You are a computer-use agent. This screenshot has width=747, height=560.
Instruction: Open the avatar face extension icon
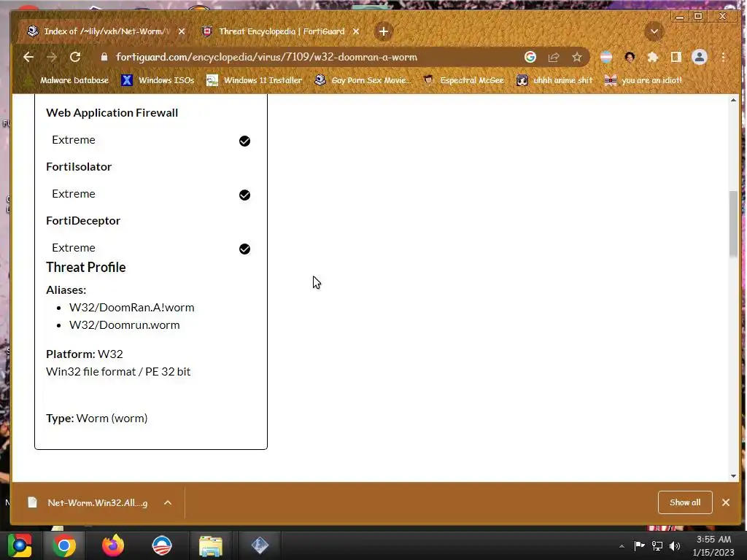pyautogui.click(x=630, y=57)
